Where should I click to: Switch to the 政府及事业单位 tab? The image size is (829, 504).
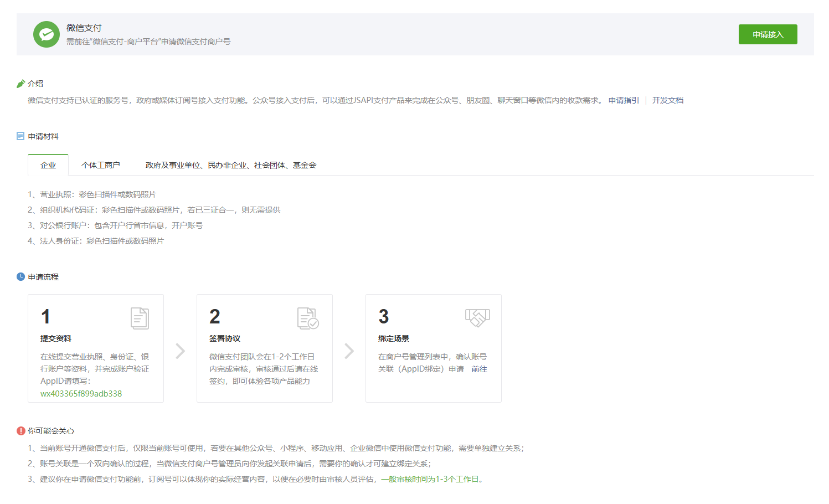[x=231, y=165]
